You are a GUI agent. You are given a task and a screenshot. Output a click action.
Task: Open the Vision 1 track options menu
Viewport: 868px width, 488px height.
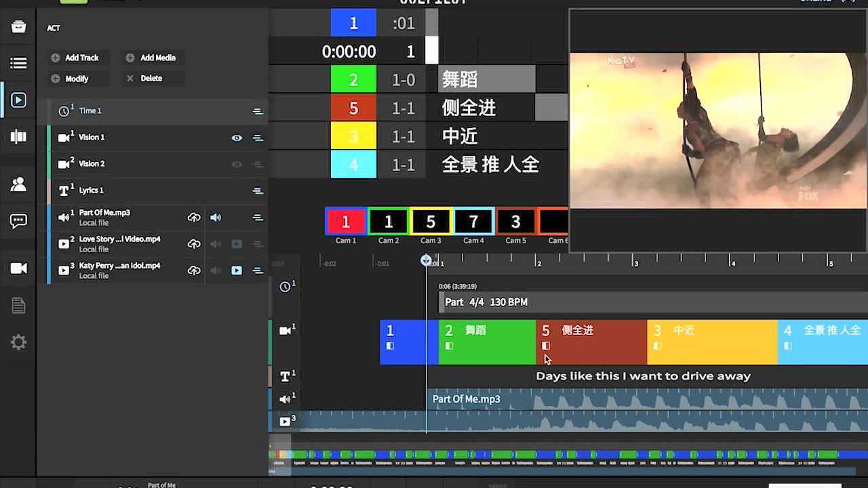pos(257,138)
